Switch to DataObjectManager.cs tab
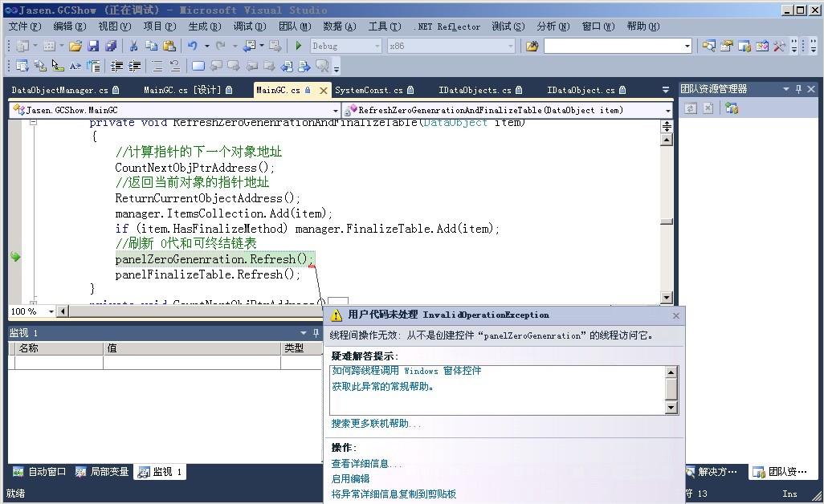 click(x=65, y=91)
